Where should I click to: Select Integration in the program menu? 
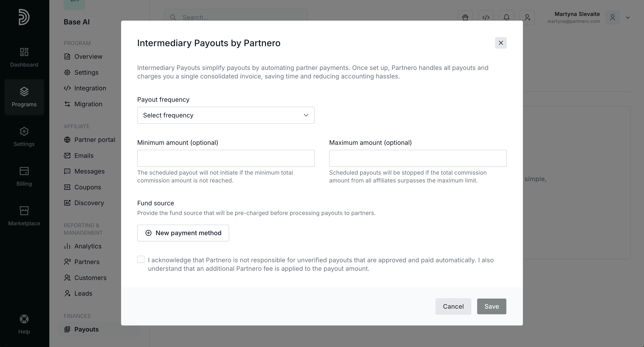[90, 88]
